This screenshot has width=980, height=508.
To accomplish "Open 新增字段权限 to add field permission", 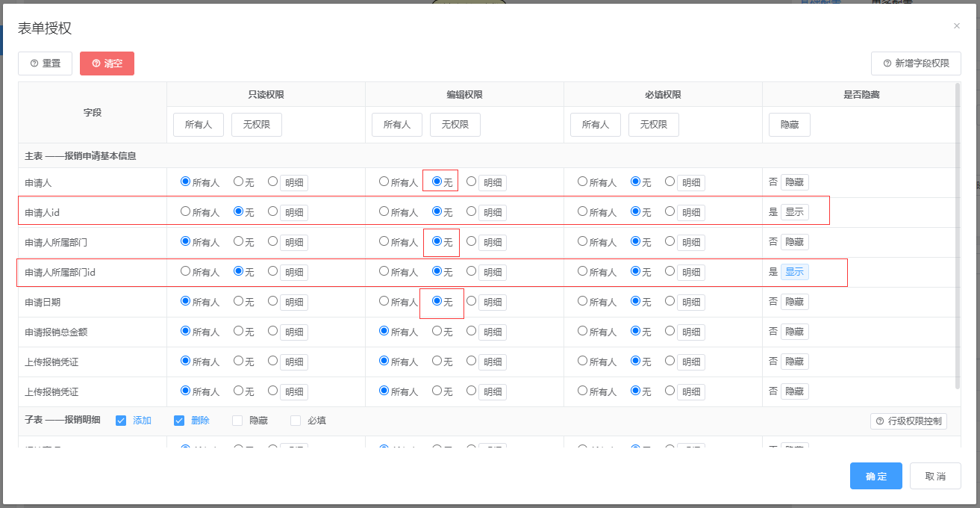I will pyautogui.click(x=916, y=63).
